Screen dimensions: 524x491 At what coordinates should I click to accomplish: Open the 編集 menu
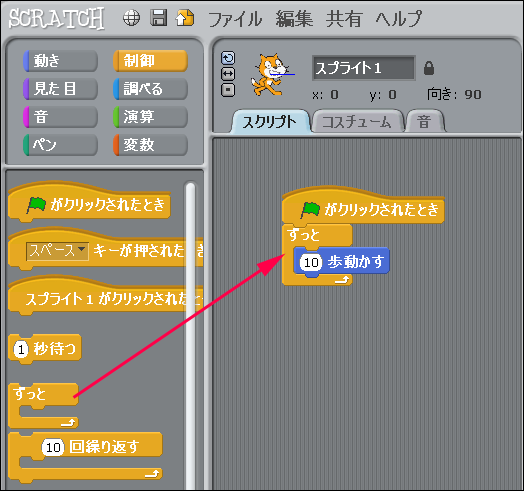[x=294, y=18]
